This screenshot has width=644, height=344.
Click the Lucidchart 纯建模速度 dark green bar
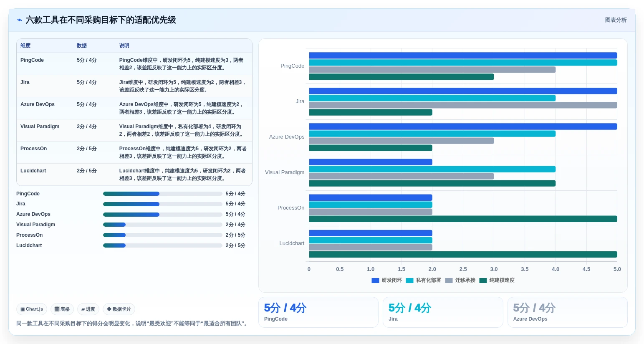pyautogui.click(x=463, y=255)
